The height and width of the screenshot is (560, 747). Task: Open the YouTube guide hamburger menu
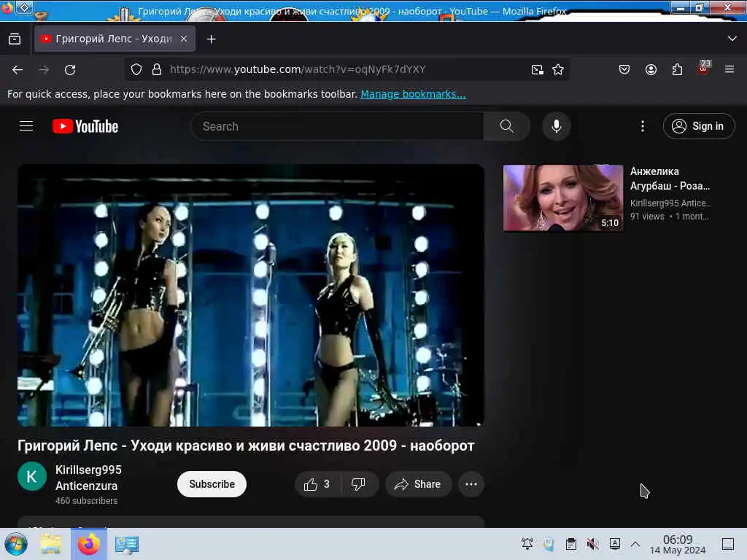(26, 126)
